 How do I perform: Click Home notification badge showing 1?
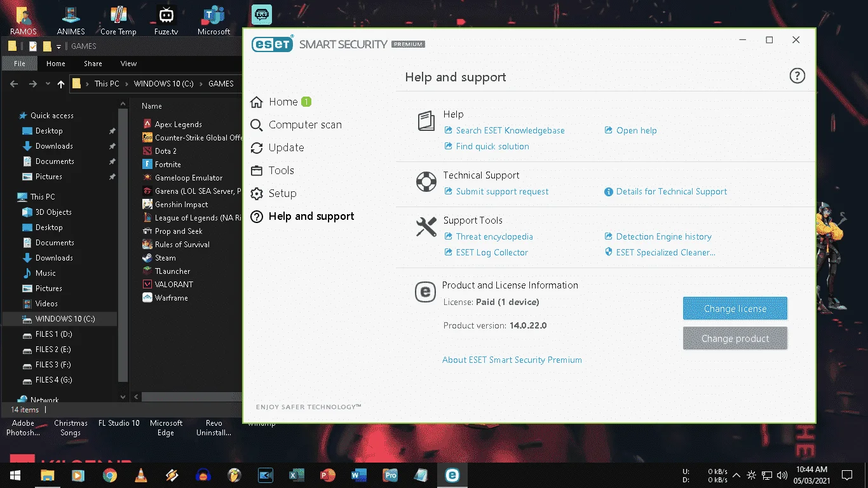click(306, 102)
